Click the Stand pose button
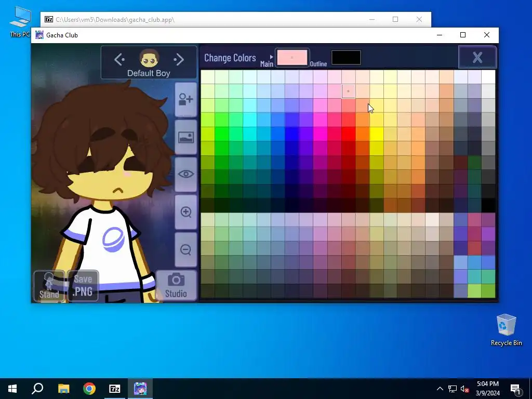Image resolution: width=532 pixels, height=399 pixels. 49,286
